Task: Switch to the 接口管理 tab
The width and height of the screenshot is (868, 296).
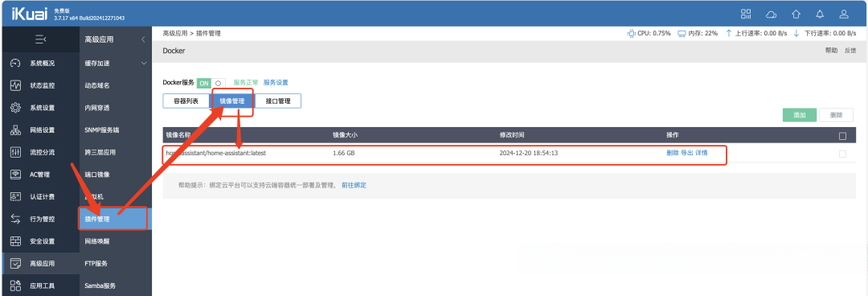Action: tap(278, 101)
